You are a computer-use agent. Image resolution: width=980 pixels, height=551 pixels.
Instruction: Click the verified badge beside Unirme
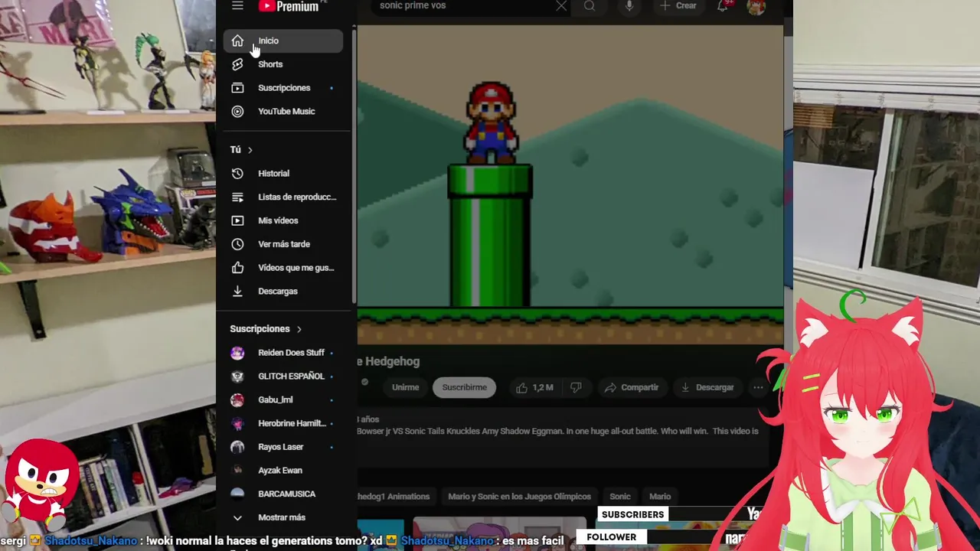tap(364, 382)
